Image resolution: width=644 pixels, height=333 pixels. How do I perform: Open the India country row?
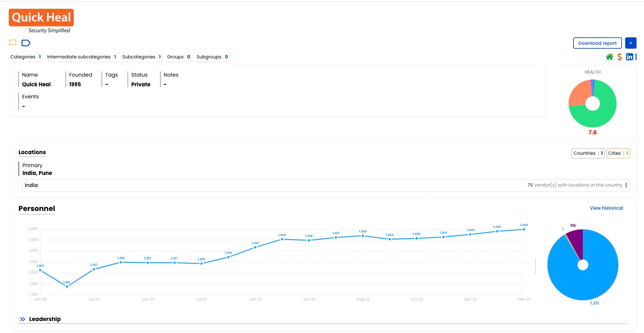[326, 185]
